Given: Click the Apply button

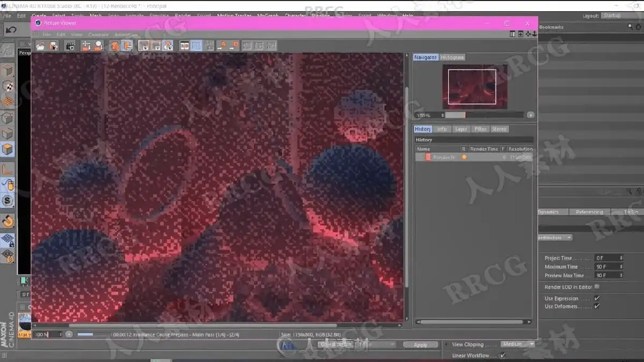Looking at the screenshot, I should coord(420,345).
